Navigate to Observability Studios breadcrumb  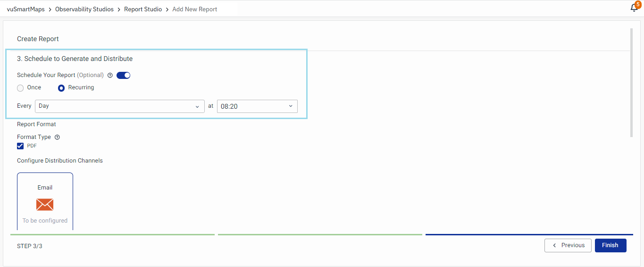pos(84,9)
